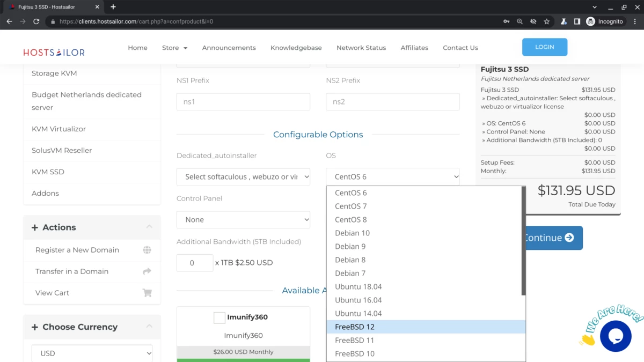Image resolution: width=644 pixels, height=362 pixels.
Task: Collapse the Actions panel chevron
Action: click(x=149, y=227)
